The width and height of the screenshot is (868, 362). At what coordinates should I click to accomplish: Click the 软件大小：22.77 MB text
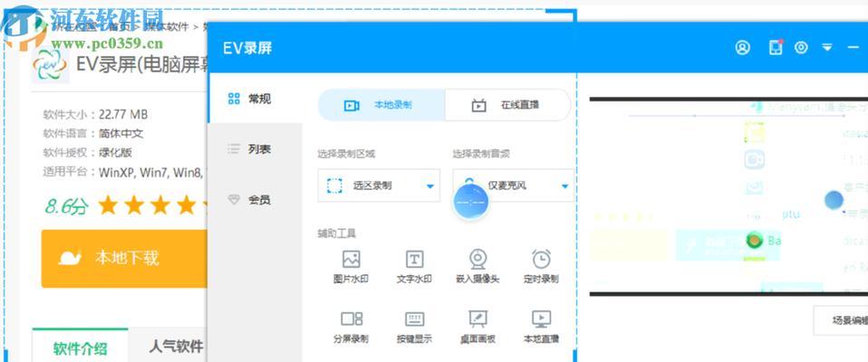pos(95,115)
